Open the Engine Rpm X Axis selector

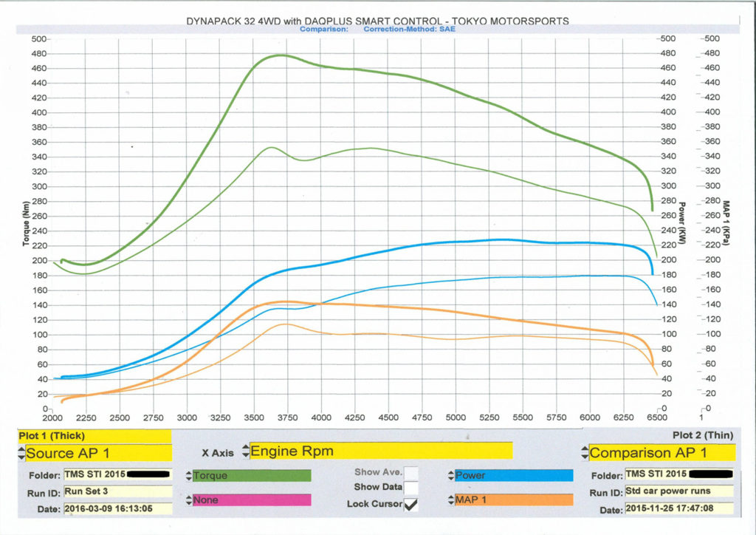click(381, 451)
